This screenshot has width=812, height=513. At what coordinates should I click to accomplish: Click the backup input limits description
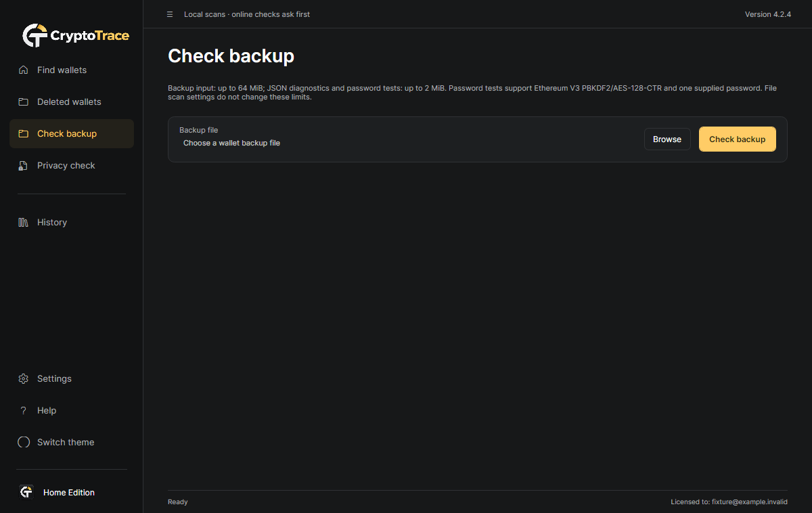[x=472, y=93]
